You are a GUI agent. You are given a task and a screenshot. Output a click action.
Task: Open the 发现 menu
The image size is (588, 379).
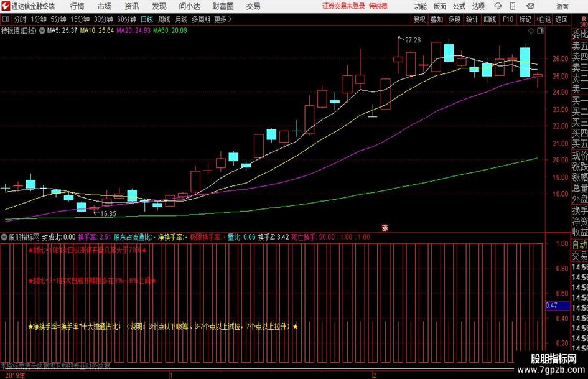(159, 6)
